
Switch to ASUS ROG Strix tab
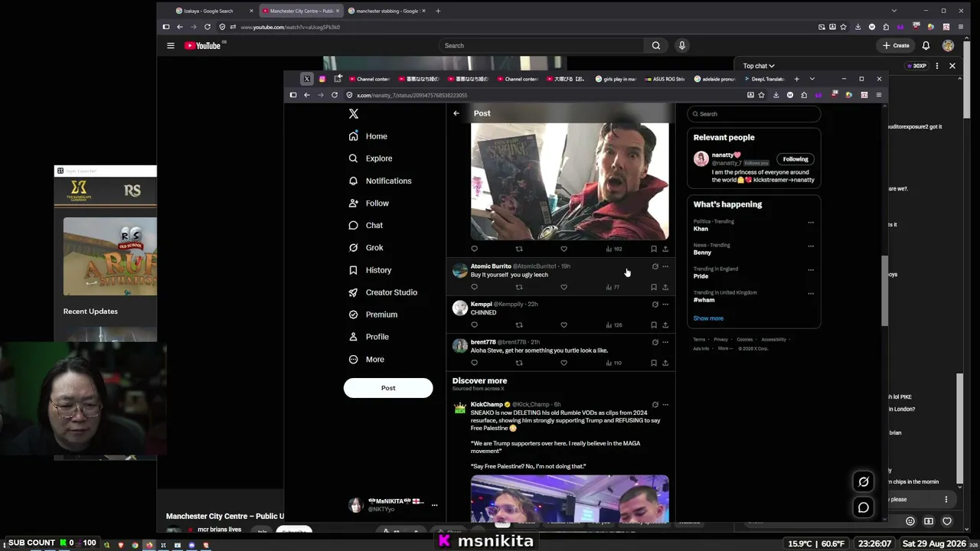pos(665,79)
